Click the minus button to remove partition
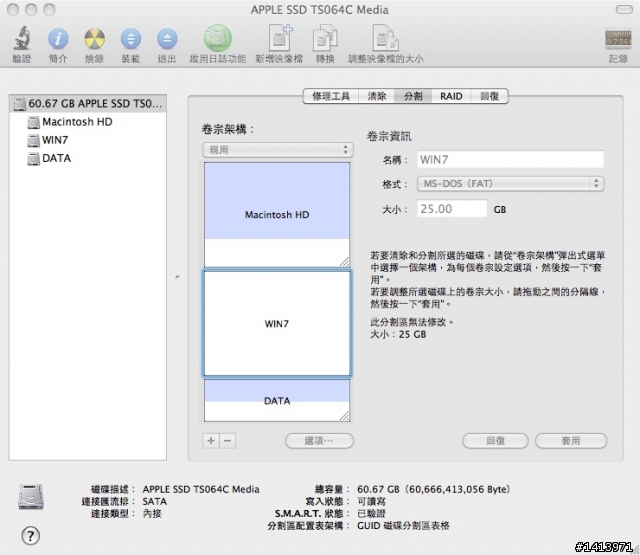This screenshot has height=555, width=640. pyautogui.click(x=228, y=441)
